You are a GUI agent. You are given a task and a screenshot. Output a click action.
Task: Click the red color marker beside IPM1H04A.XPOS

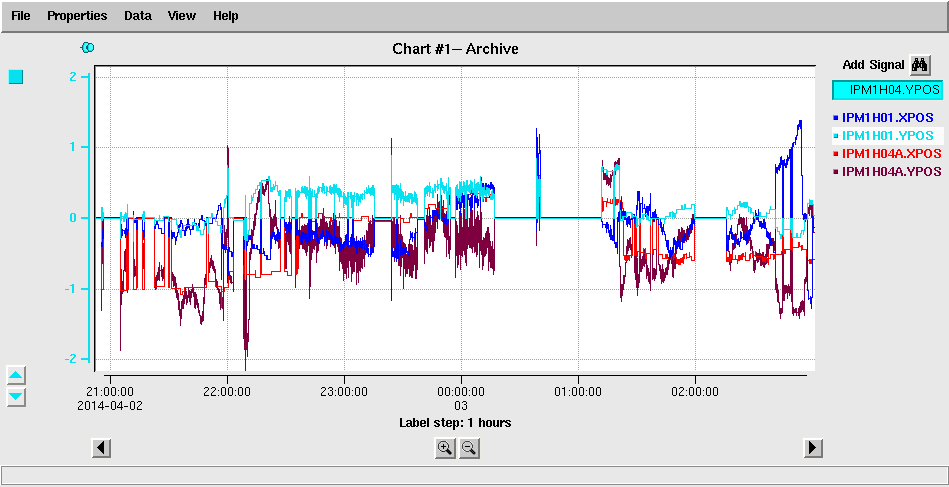pos(836,153)
